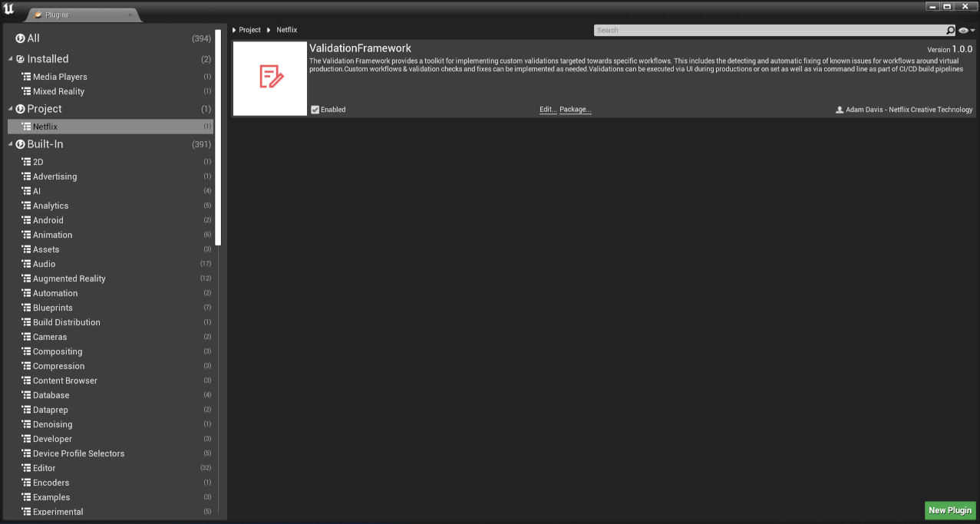This screenshot has width=980, height=524.
Task: Select the Built-In category label
Action: point(45,144)
